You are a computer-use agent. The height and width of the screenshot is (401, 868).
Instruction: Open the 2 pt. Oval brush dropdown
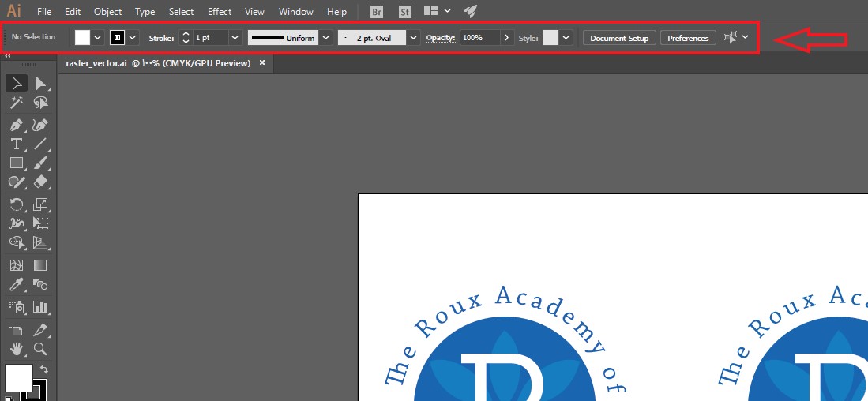[x=413, y=38]
